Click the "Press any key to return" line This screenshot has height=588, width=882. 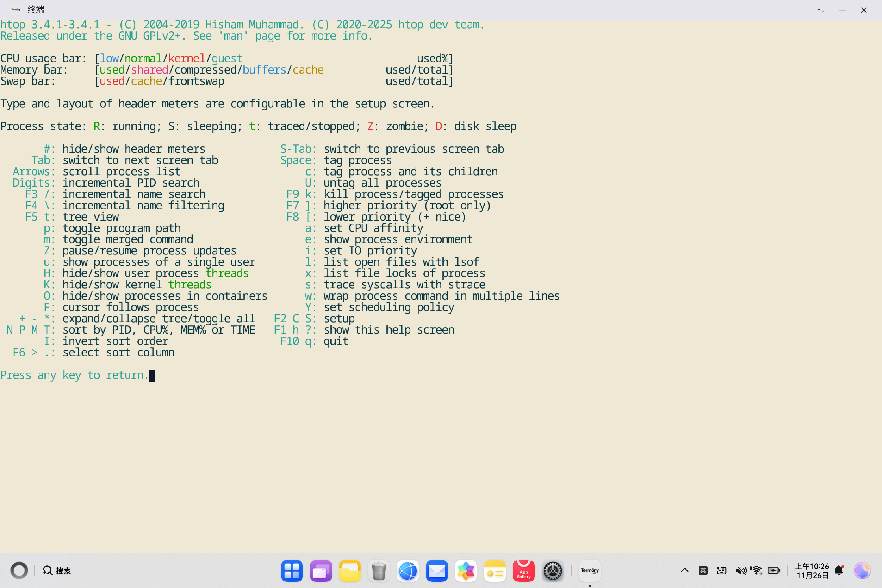(x=74, y=375)
